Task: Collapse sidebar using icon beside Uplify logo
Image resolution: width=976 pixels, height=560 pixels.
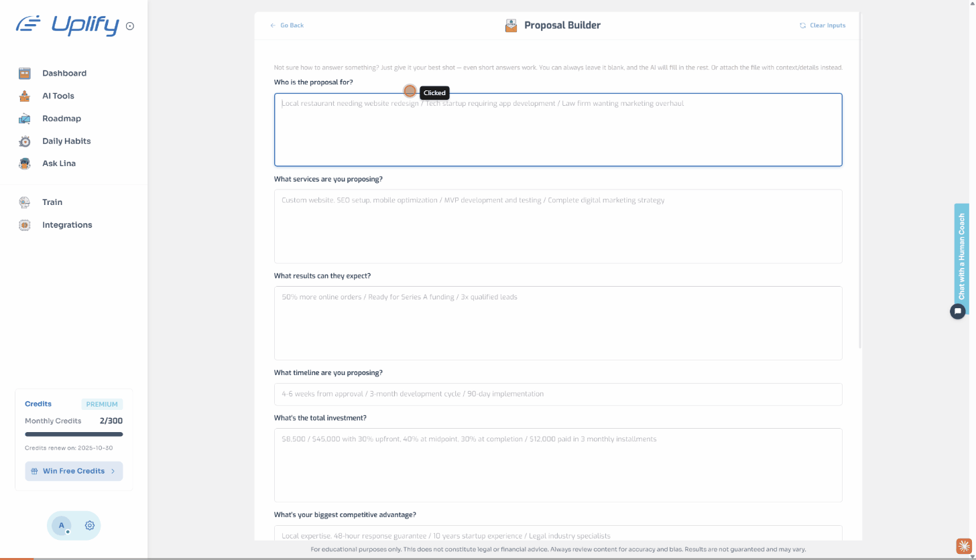Action: coord(130,27)
